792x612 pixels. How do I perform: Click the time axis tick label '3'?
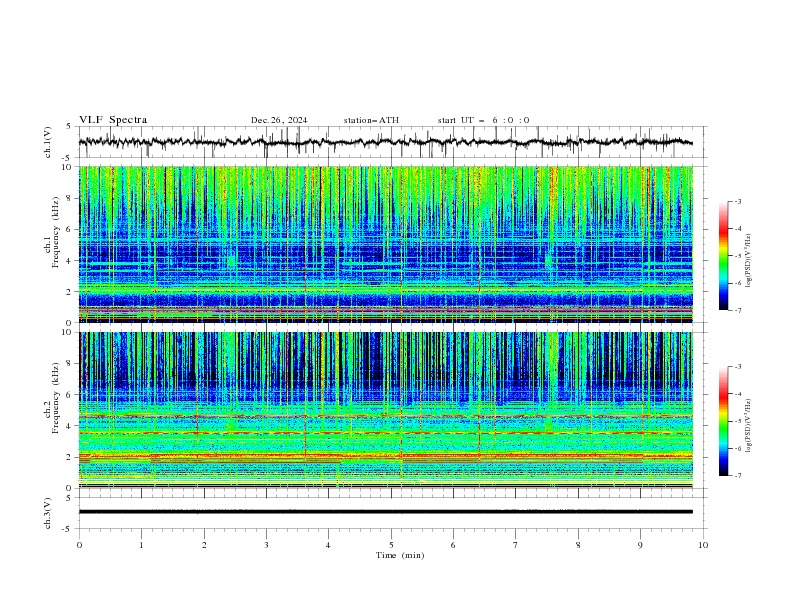[266, 545]
